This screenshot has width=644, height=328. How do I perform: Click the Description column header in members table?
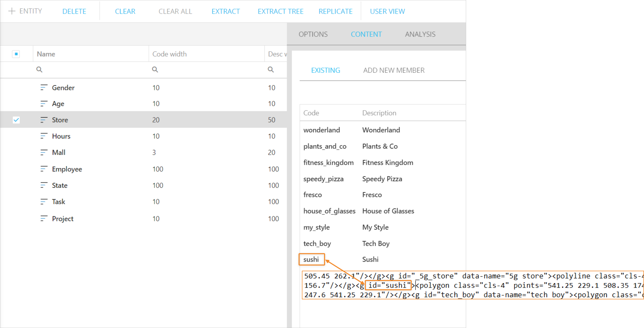(379, 113)
